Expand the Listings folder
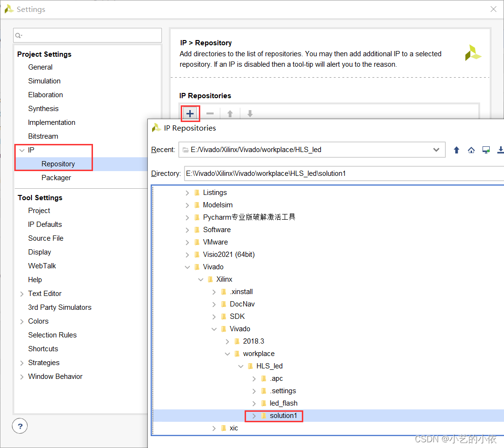This screenshot has width=504, height=448. tap(187, 193)
